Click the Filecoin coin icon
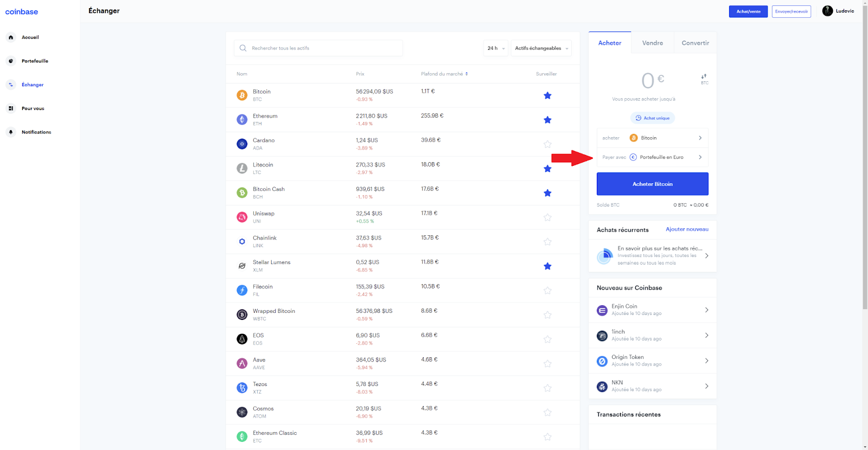The width and height of the screenshot is (868, 450). point(242,291)
